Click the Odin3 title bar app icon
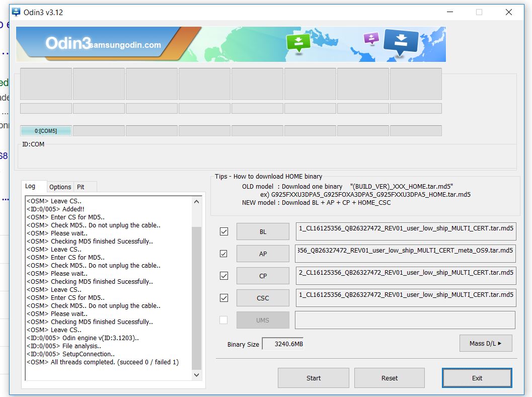The image size is (532, 397). (x=17, y=12)
